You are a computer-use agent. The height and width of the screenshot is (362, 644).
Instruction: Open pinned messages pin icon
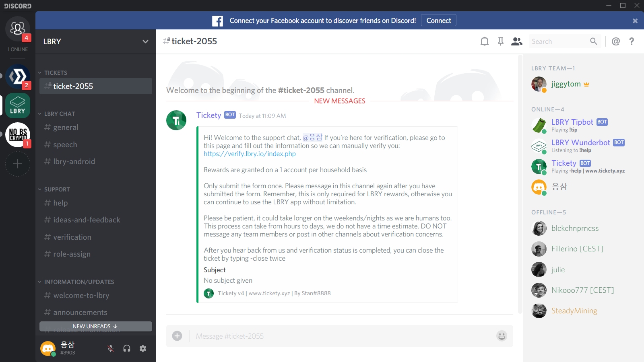point(501,41)
